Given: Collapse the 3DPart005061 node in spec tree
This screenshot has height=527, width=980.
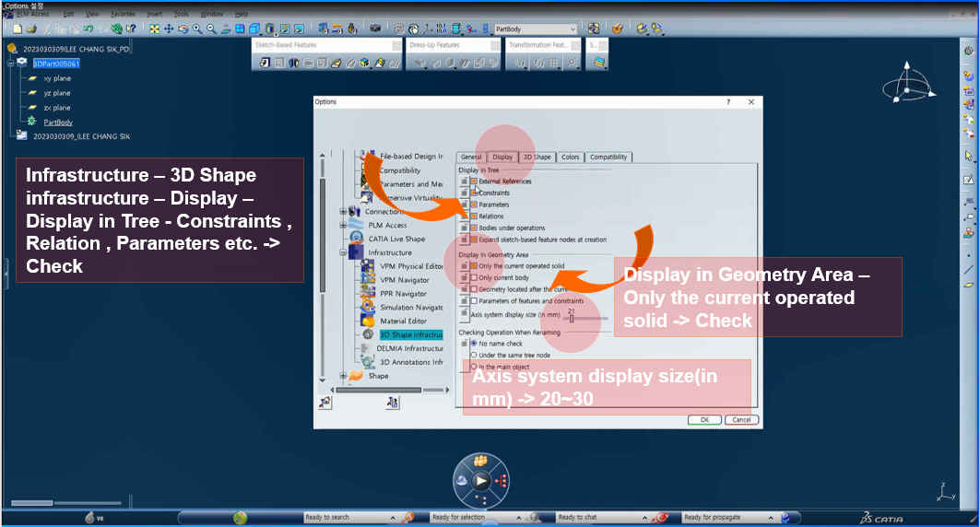Looking at the screenshot, I should click(x=11, y=63).
